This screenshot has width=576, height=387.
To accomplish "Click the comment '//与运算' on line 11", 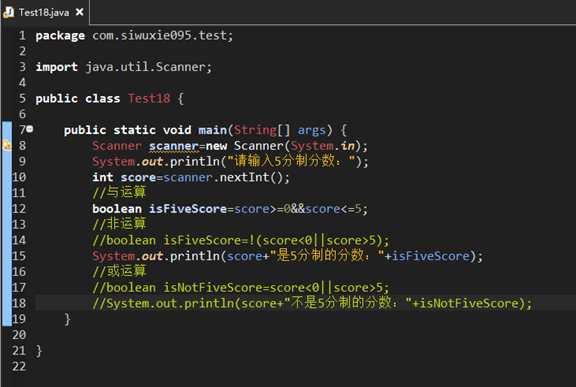I will click(119, 192).
